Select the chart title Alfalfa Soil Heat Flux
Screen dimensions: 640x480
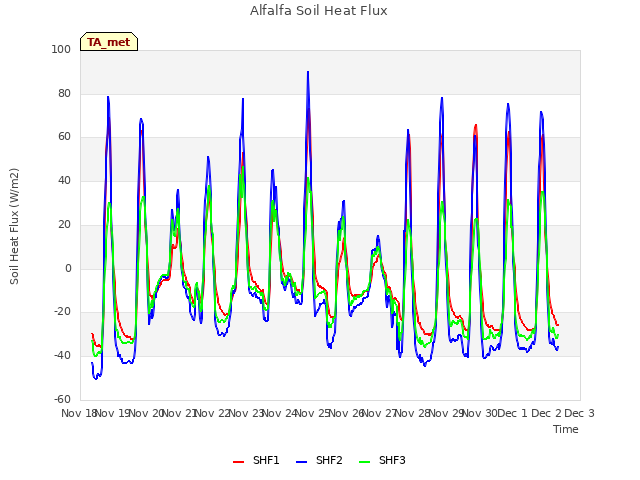coord(319,10)
